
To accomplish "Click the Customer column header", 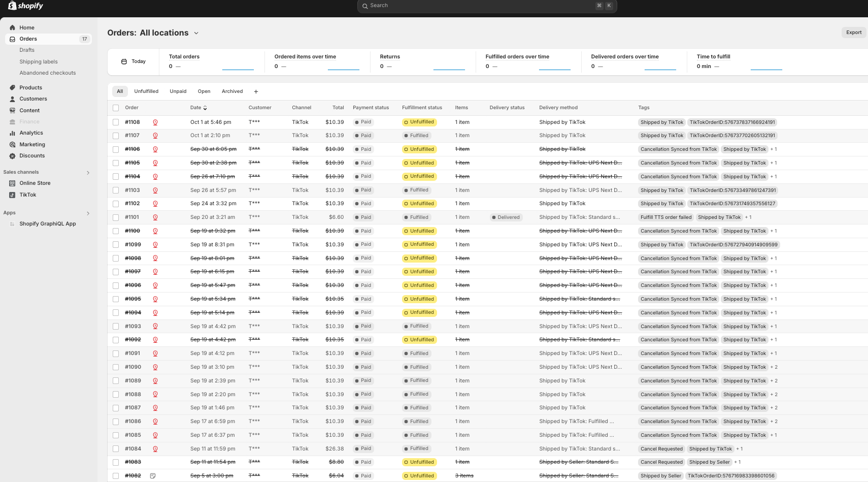I will click(260, 108).
